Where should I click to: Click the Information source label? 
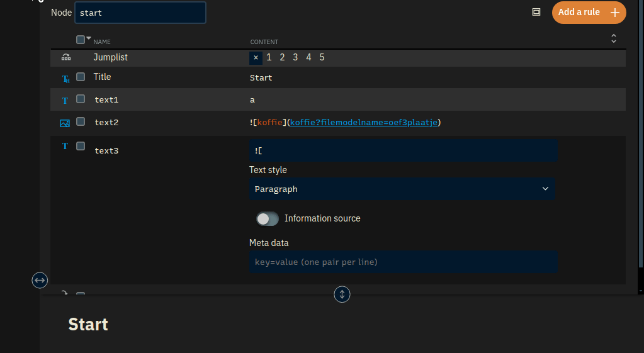point(322,218)
